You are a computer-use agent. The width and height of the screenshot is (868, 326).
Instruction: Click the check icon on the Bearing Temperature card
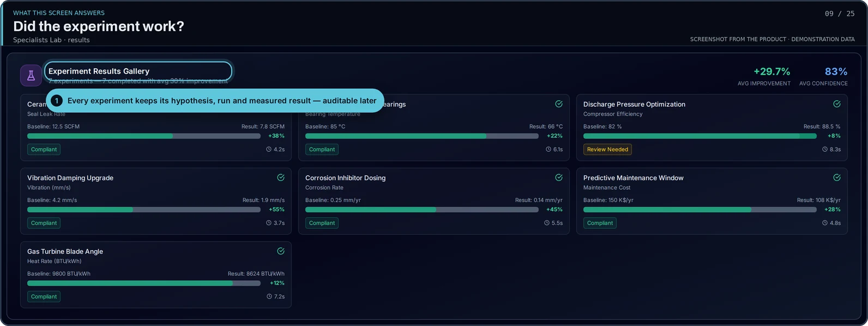click(x=559, y=104)
